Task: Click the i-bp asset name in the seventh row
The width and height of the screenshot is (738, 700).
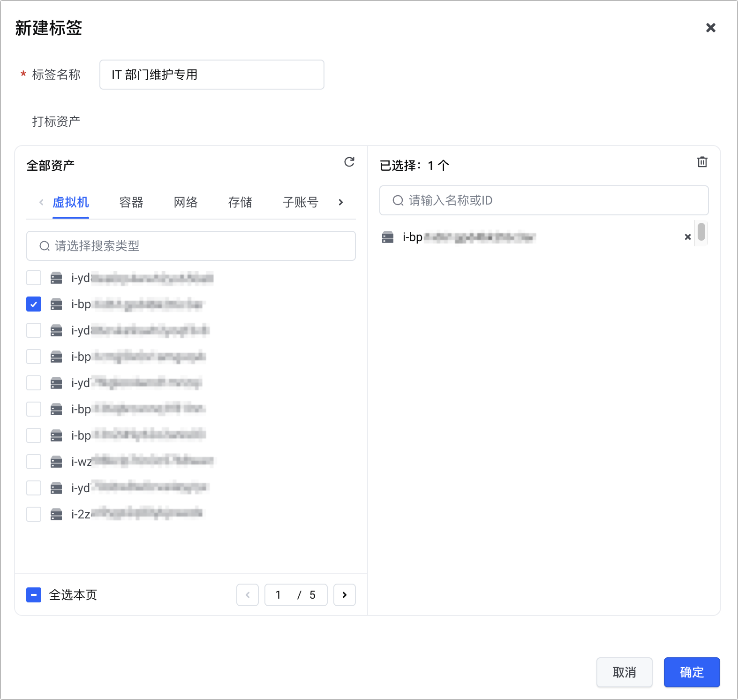Action: (139, 435)
